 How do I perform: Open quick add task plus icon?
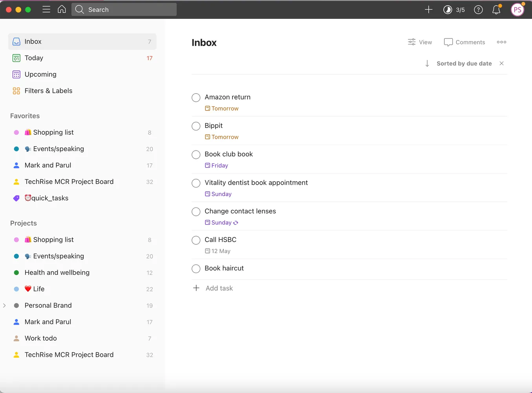pos(429,9)
